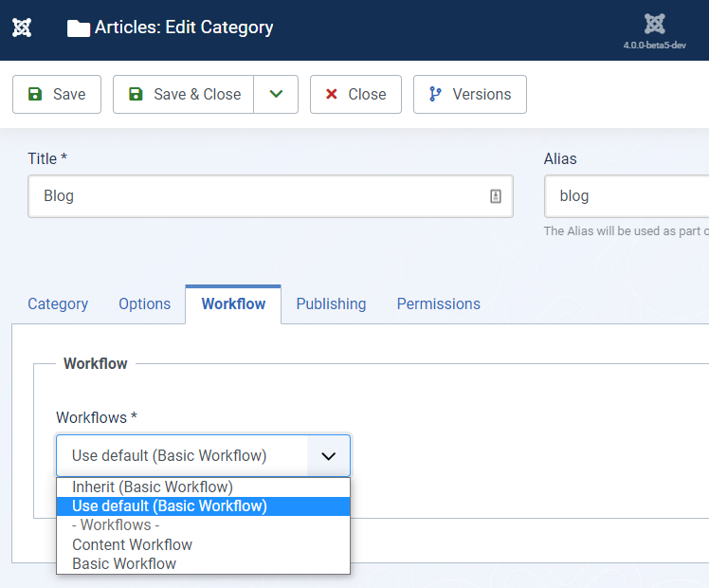The image size is (709, 588).
Task: Pick Basic Workflow from the list's last entry
Action: (x=124, y=563)
